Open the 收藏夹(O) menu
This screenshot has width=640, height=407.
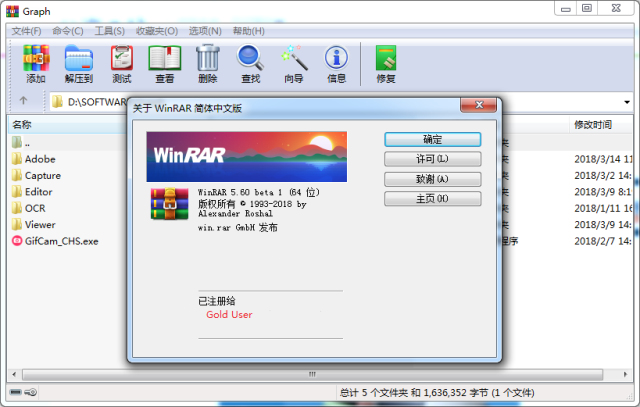tap(157, 31)
